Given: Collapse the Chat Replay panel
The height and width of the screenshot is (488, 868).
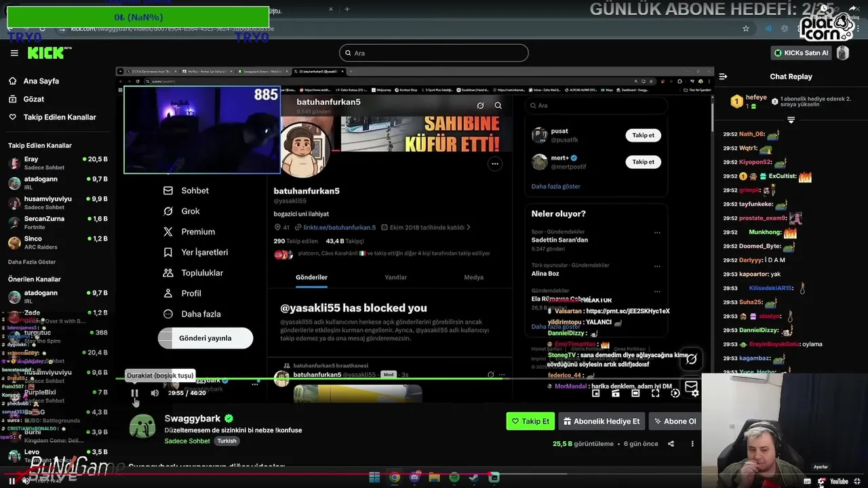Looking at the screenshot, I should click(x=723, y=77).
